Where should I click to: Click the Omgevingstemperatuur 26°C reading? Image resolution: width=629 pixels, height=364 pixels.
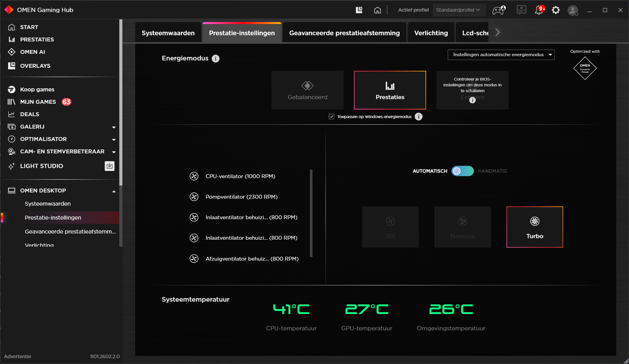(451, 309)
